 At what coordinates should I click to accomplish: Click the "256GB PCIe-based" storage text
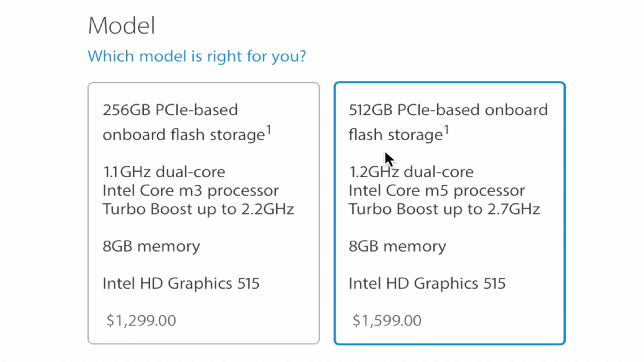click(170, 110)
